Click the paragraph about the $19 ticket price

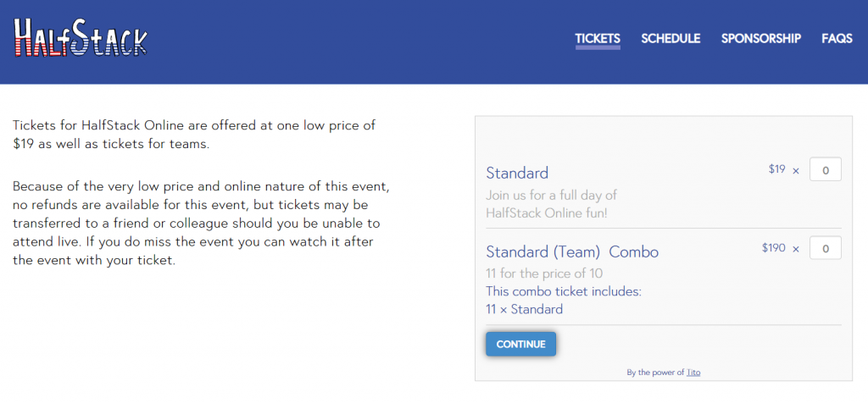(194, 135)
